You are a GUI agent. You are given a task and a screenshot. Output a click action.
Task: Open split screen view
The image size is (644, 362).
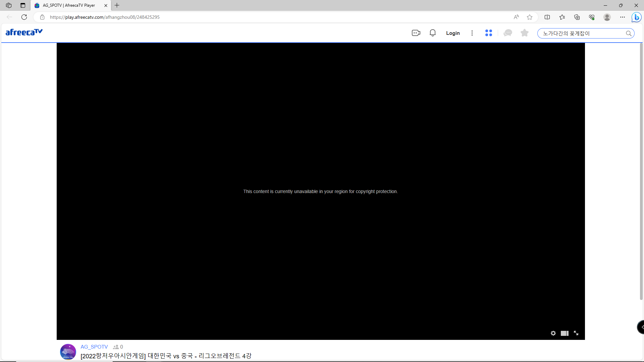(547, 17)
